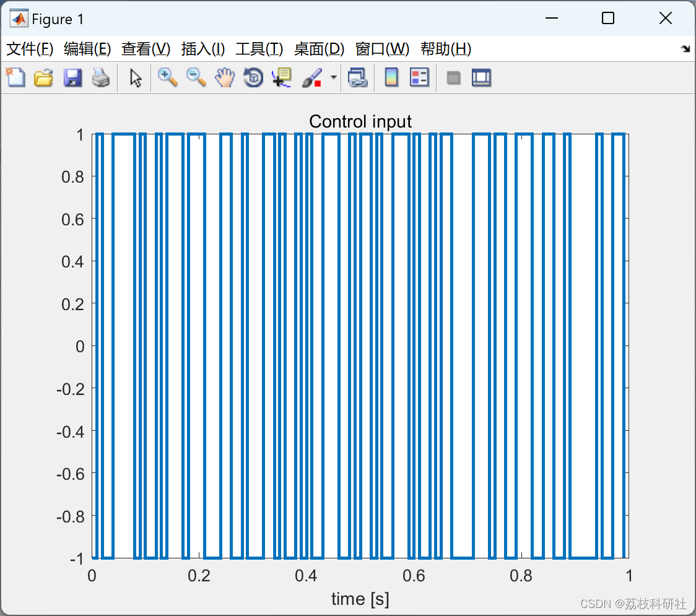Select the Insert Colorbar icon
The width and height of the screenshot is (696, 616).
point(391,77)
